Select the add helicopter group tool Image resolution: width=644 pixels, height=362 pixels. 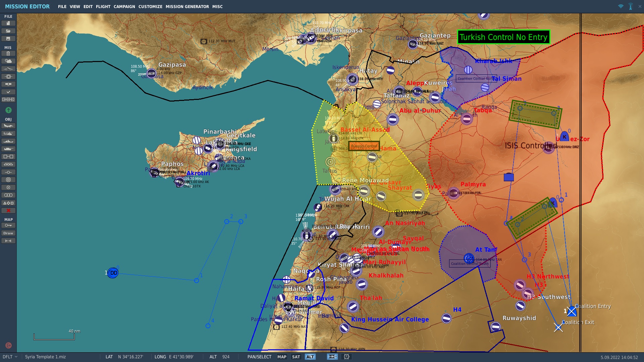(x=8, y=133)
